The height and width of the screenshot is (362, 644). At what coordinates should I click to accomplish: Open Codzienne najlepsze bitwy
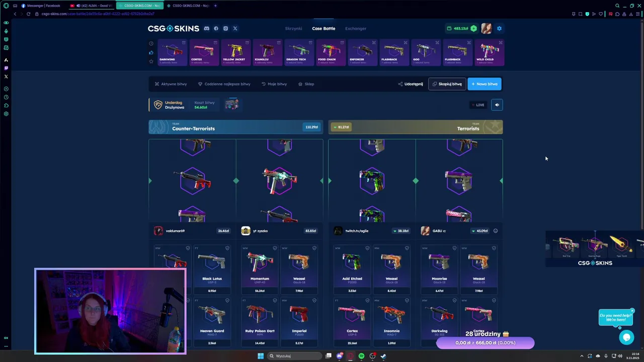(224, 84)
